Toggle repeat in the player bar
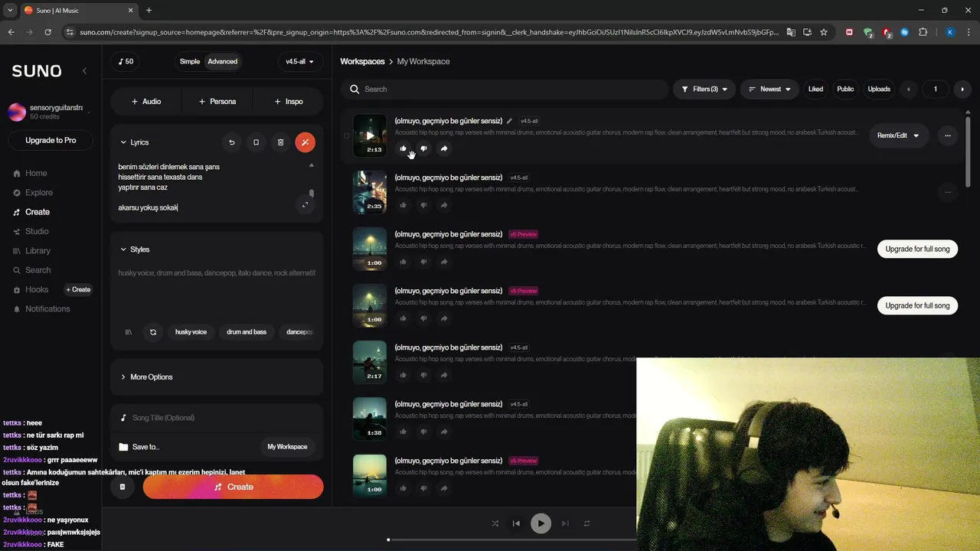This screenshot has width=980, height=551. click(587, 523)
